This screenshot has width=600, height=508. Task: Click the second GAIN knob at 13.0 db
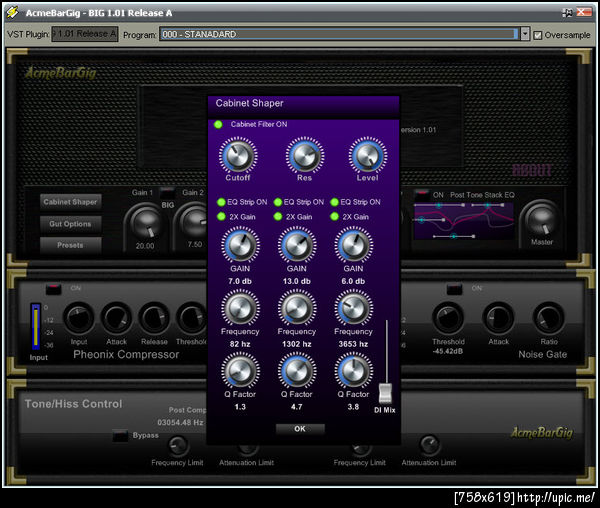pos(297,246)
